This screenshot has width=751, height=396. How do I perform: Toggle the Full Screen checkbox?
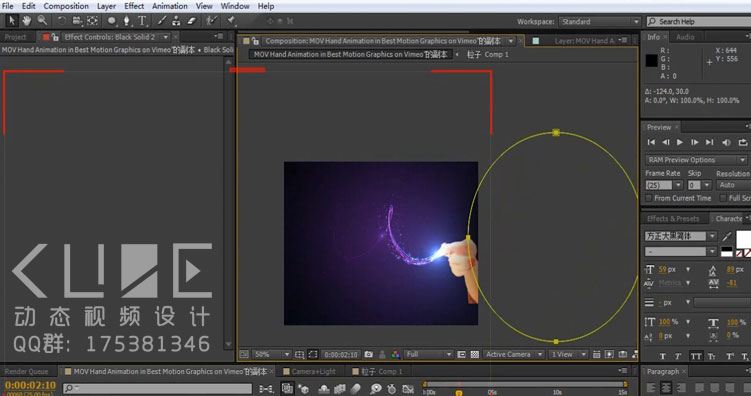click(x=723, y=198)
